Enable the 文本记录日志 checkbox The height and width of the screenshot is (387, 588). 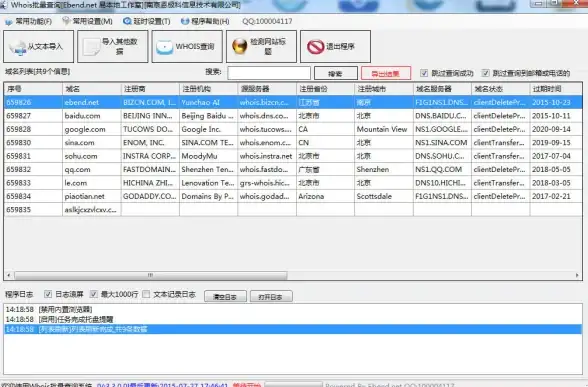(146, 294)
